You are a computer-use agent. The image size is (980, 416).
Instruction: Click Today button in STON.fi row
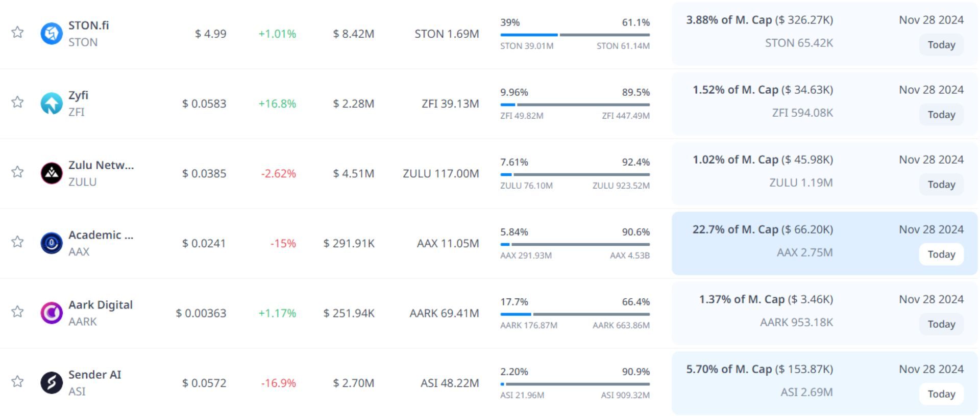coord(941,45)
